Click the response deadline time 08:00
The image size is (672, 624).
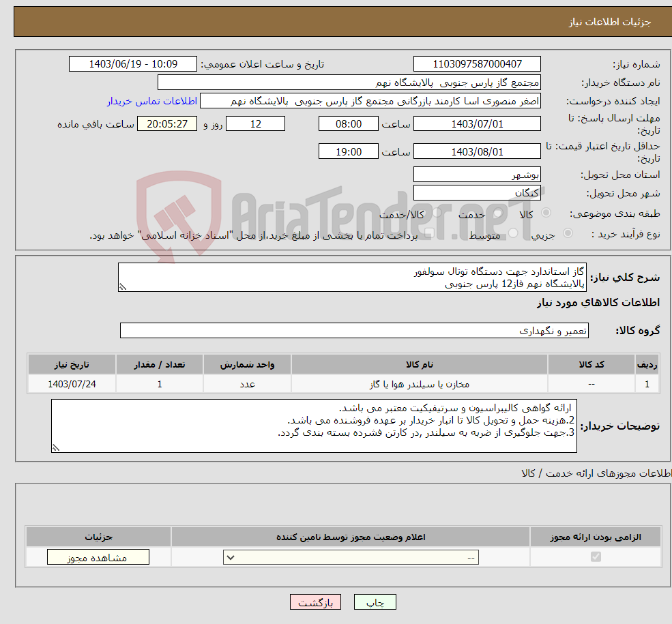[349, 123]
